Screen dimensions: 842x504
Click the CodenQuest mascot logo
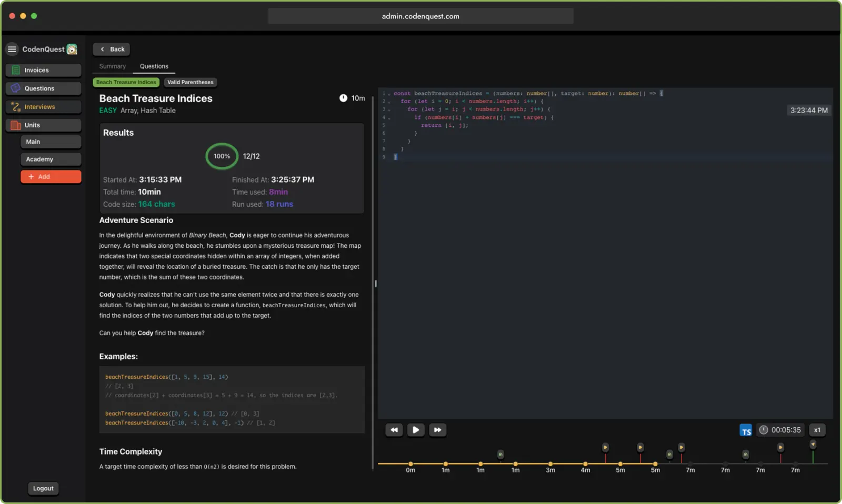click(72, 49)
